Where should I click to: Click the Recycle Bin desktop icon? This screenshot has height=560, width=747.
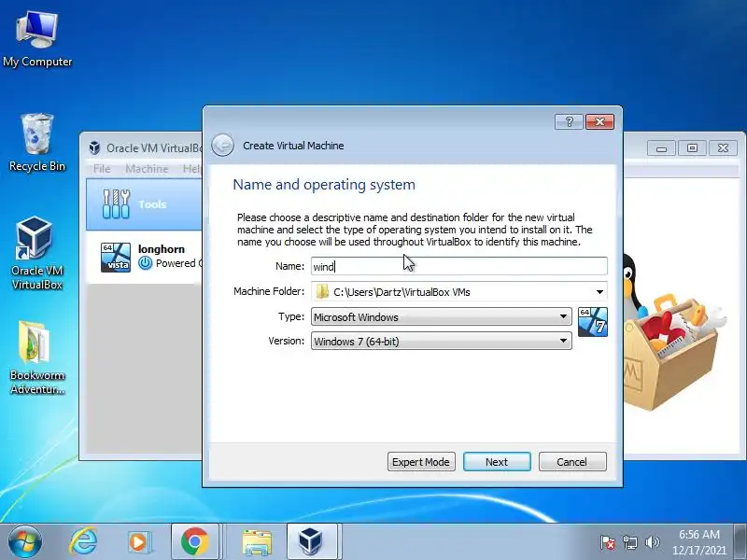(37, 143)
